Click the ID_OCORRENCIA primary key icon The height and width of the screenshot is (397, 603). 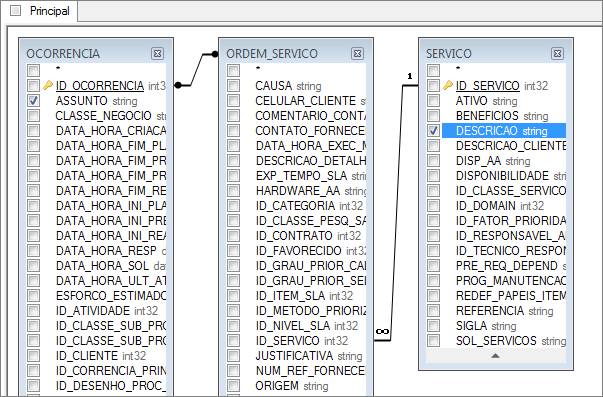(48, 85)
